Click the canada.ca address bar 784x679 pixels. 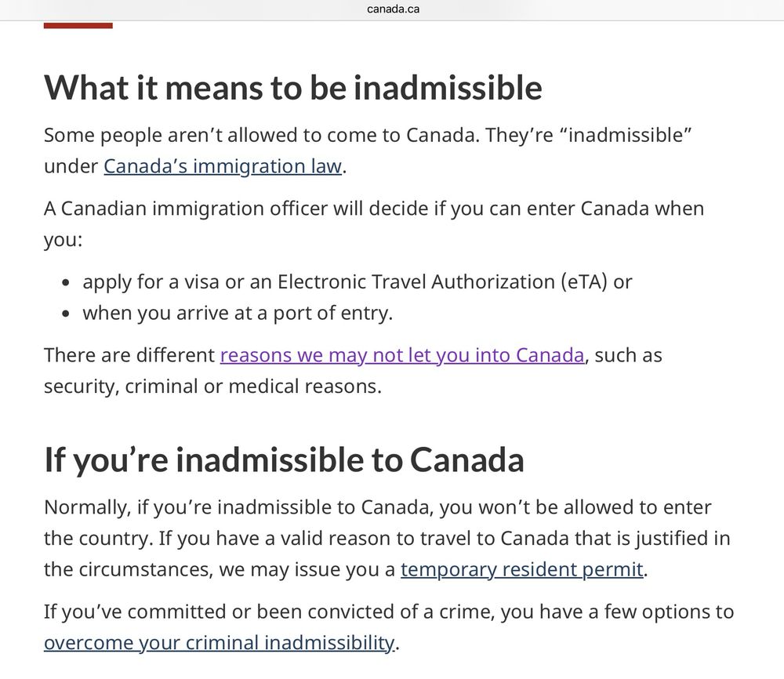pyautogui.click(x=393, y=9)
